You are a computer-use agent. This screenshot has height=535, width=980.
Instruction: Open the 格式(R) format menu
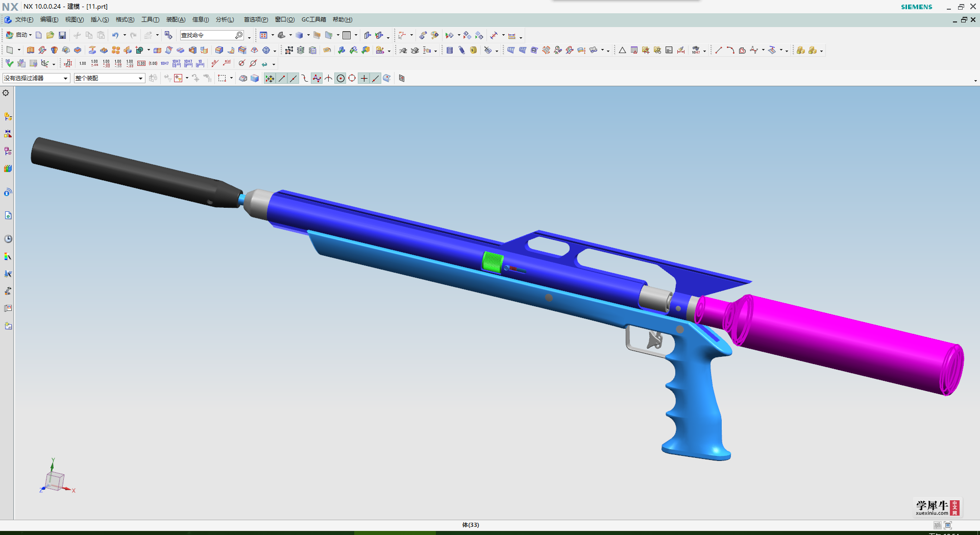point(125,19)
